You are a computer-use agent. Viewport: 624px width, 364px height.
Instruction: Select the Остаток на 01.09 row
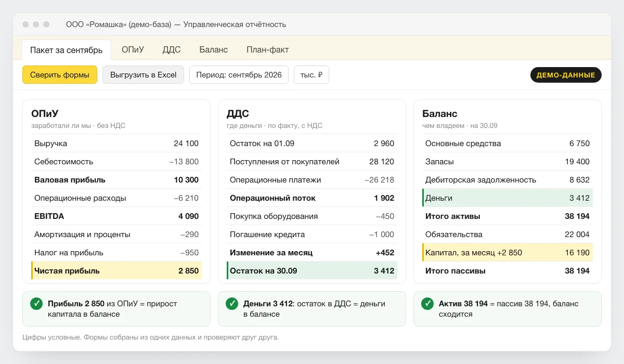click(x=312, y=144)
